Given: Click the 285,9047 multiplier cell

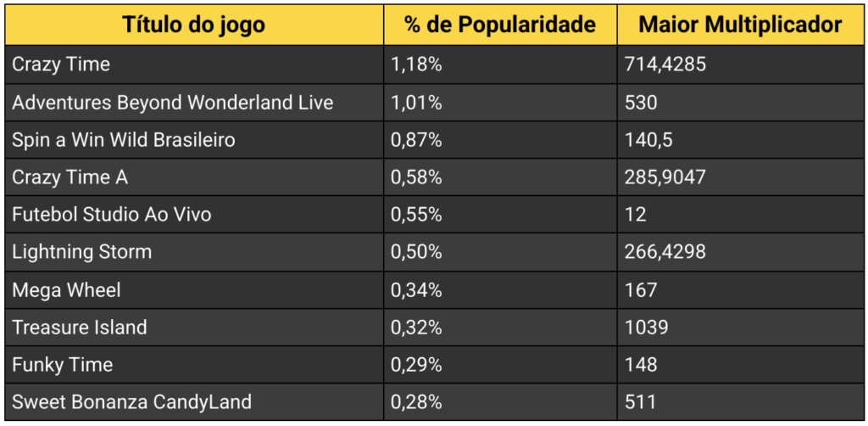Looking at the screenshot, I should [665, 177].
